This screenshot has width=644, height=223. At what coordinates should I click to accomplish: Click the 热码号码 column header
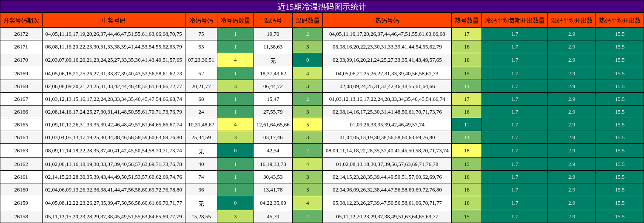tap(387, 20)
